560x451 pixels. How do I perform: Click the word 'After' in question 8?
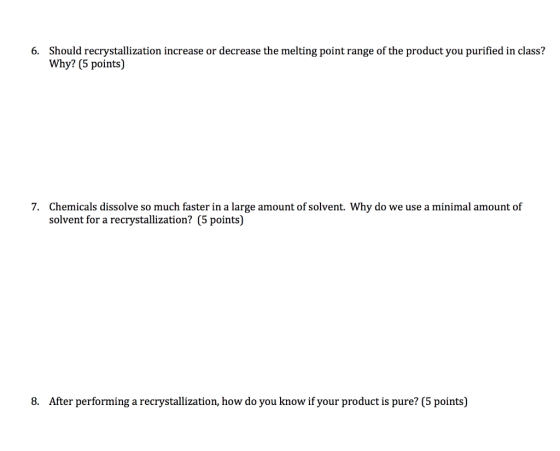point(61,402)
